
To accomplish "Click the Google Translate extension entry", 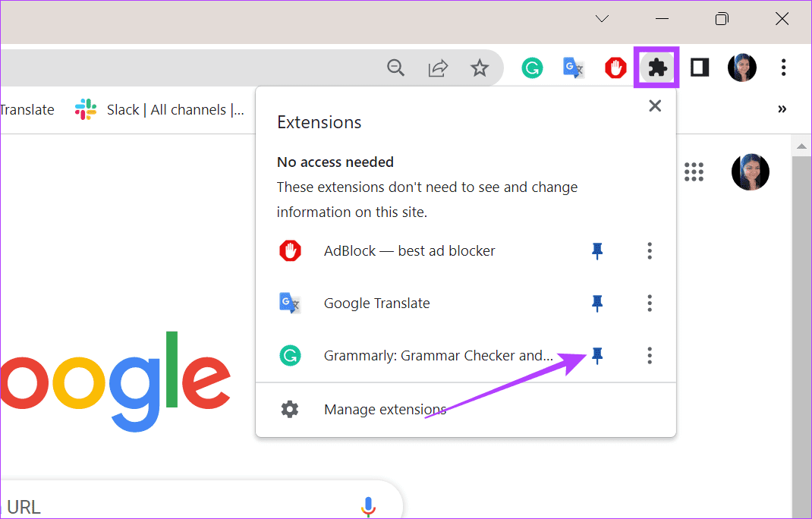I will pyautogui.click(x=376, y=303).
